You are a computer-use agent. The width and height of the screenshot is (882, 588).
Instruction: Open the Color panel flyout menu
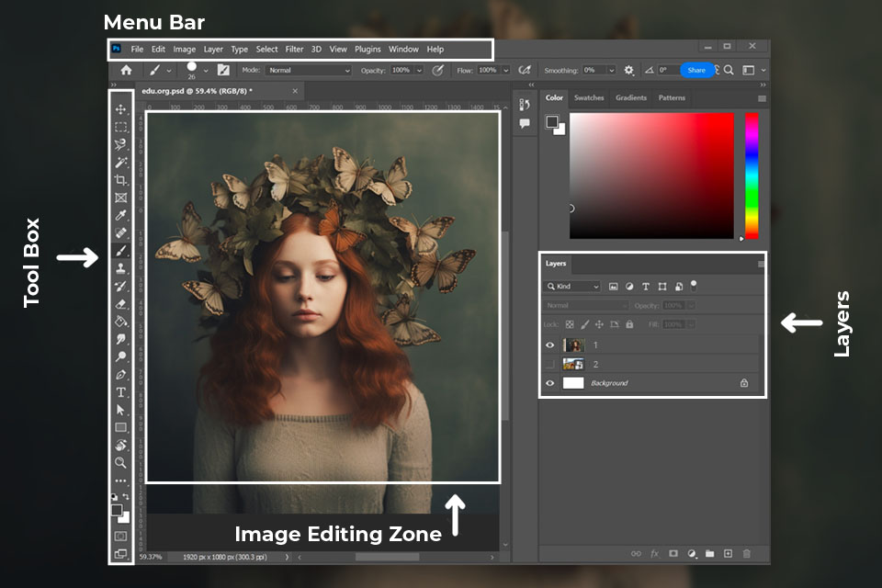[762, 98]
